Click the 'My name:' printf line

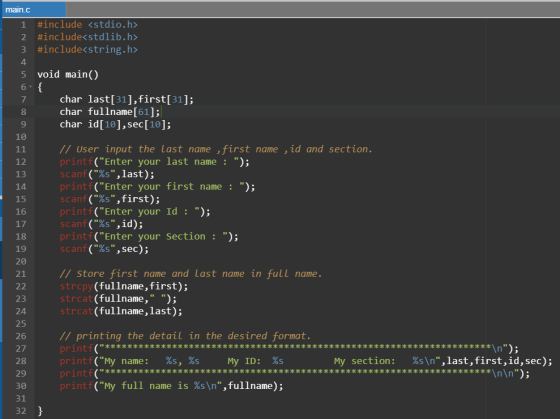(x=306, y=361)
